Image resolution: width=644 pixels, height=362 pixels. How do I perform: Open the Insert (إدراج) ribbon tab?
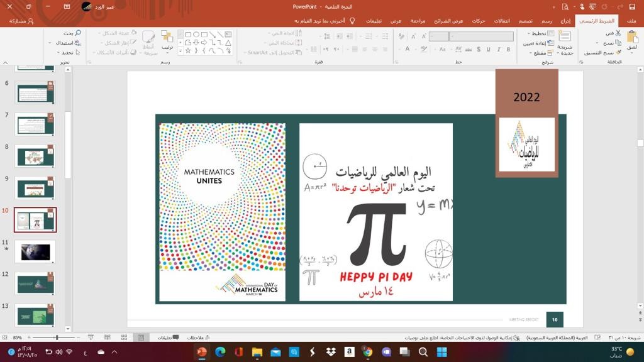[565, 21]
